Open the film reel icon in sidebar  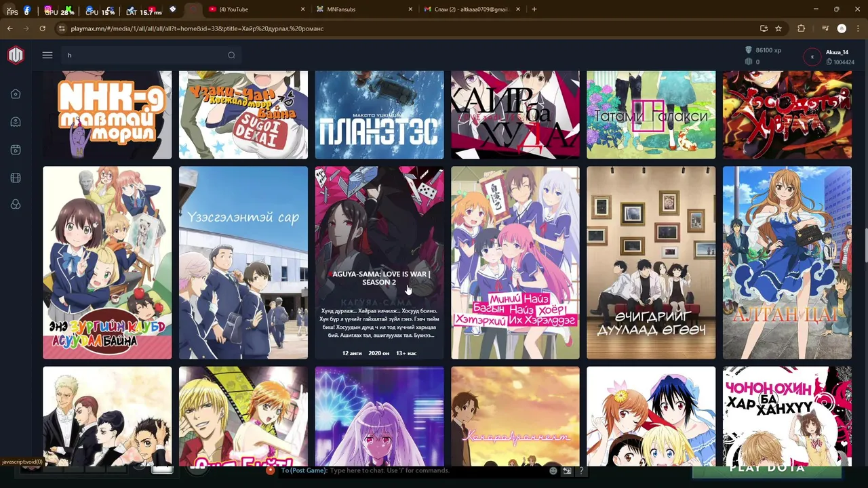(16, 178)
